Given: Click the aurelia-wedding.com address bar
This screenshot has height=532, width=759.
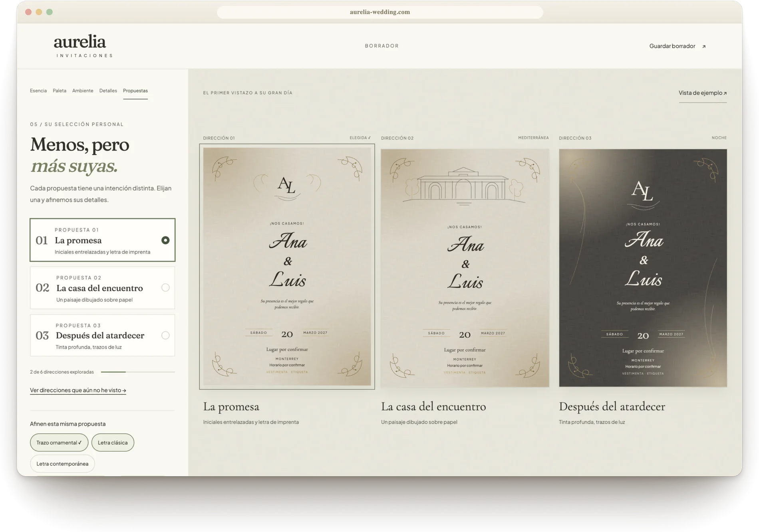Looking at the screenshot, I should point(380,12).
